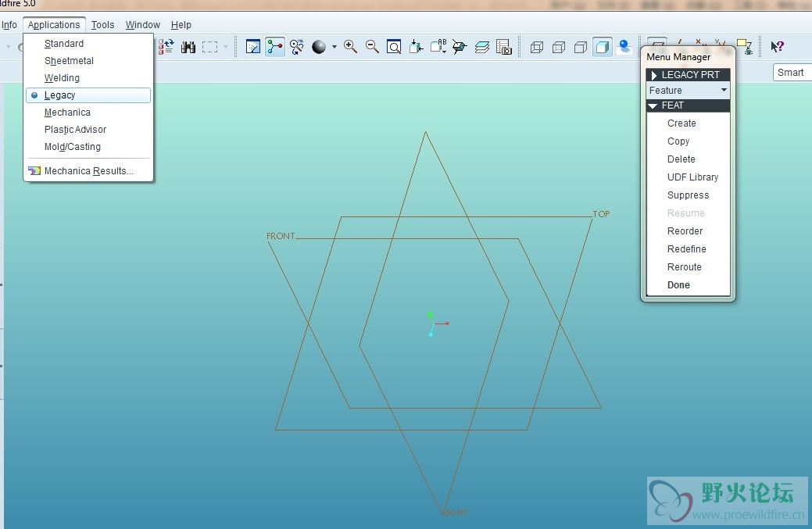Image resolution: width=812 pixels, height=529 pixels.
Task: Click the Regenerate model icon
Action: (x=166, y=47)
